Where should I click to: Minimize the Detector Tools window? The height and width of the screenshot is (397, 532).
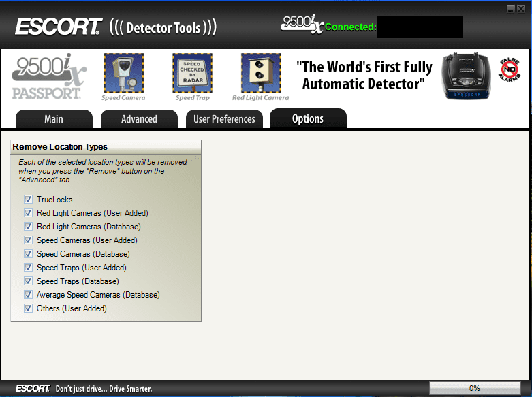tap(511, 9)
